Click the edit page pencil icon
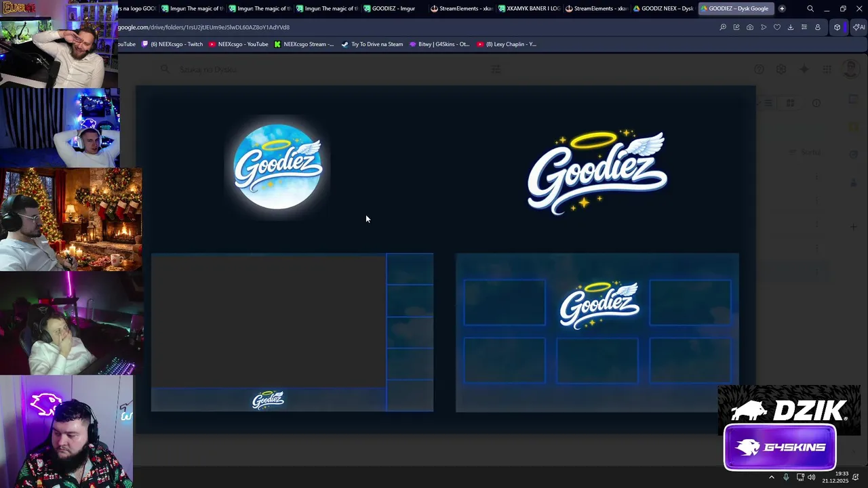Image resolution: width=868 pixels, height=488 pixels. click(x=736, y=27)
